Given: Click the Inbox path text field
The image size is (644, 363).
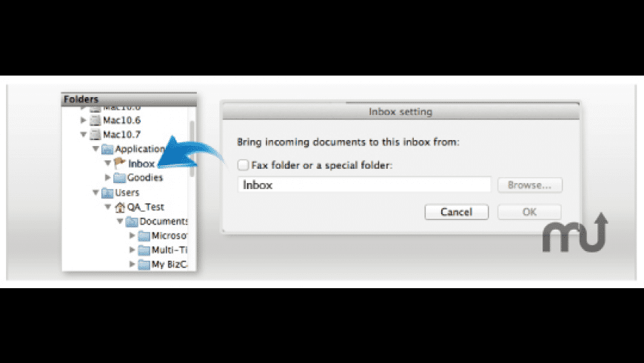Looking at the screenshot, I should click(x=364, y=185).
